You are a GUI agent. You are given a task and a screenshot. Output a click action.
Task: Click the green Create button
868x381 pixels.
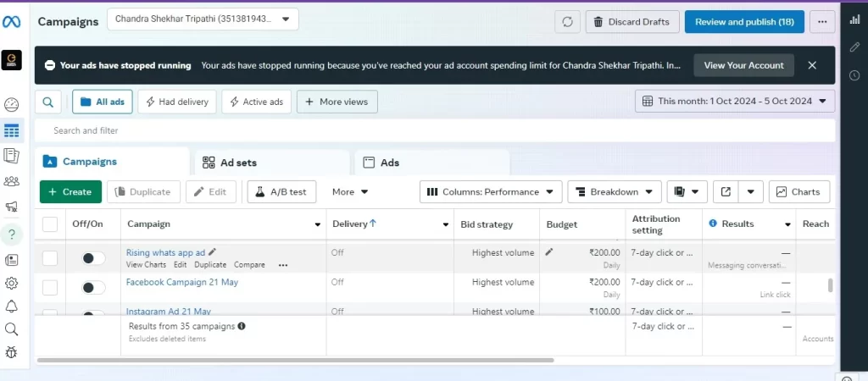(x=70, y=192)
